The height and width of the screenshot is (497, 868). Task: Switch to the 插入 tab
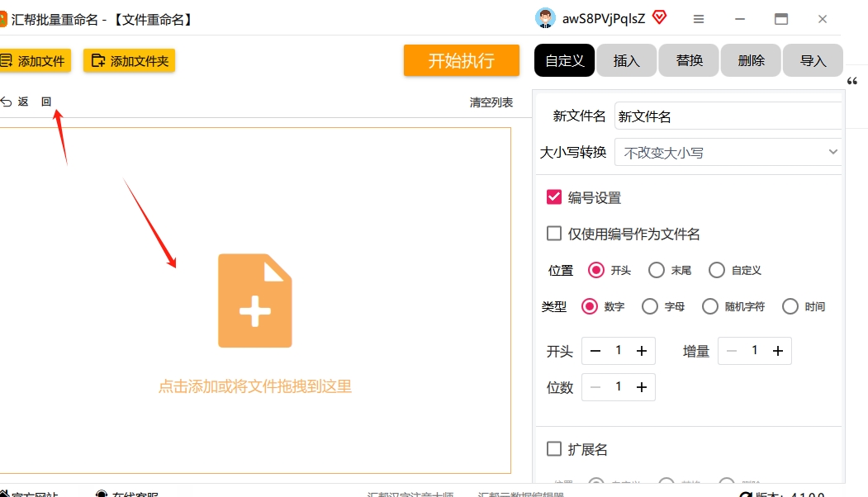click(x=626, y=60)
